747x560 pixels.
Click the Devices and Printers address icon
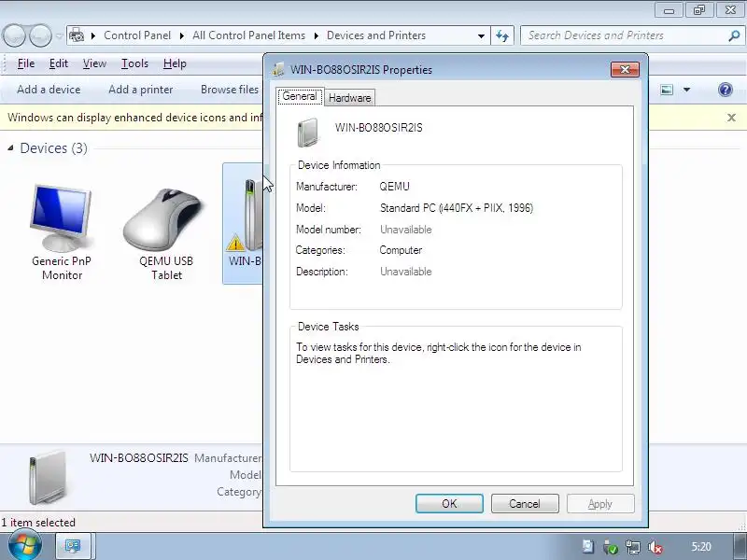click(77, 35)
